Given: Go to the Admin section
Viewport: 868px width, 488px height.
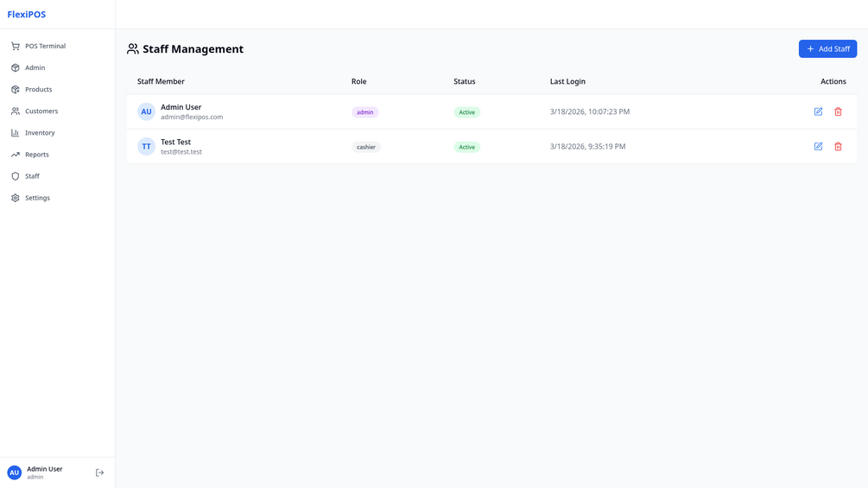Looking at the screenshot, I should click(x=35, y=67).
